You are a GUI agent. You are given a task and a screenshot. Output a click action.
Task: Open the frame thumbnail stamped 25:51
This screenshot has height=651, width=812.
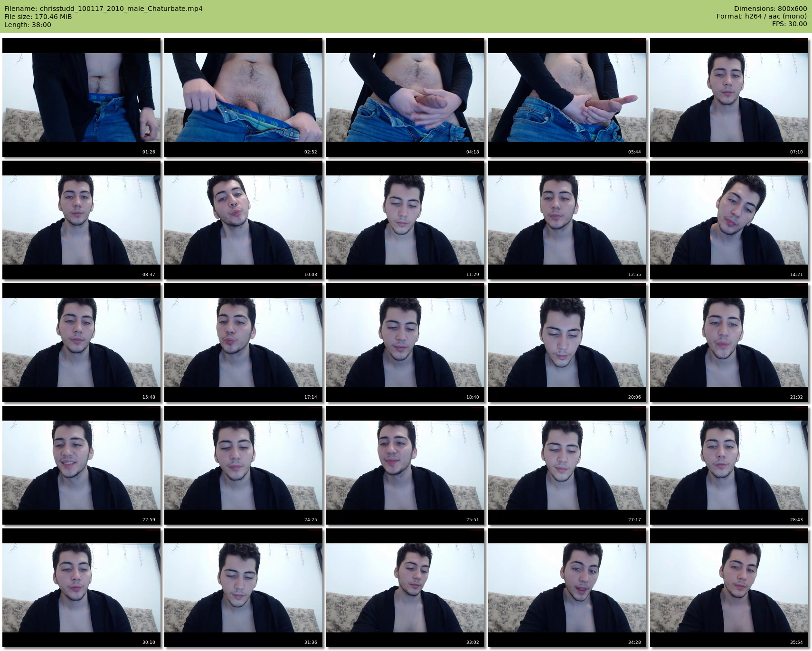pyautogui.click(x=406, y=465)
